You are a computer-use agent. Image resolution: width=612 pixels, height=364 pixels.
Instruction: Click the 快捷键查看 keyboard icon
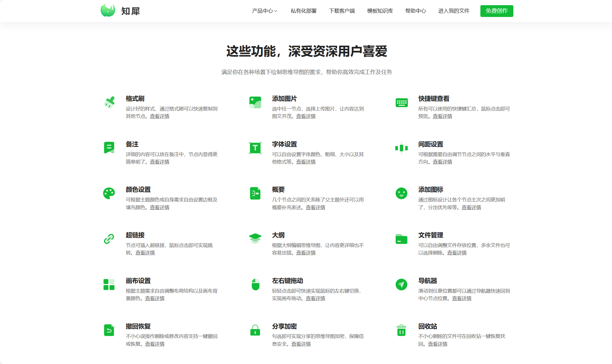(x=401, y=102)
